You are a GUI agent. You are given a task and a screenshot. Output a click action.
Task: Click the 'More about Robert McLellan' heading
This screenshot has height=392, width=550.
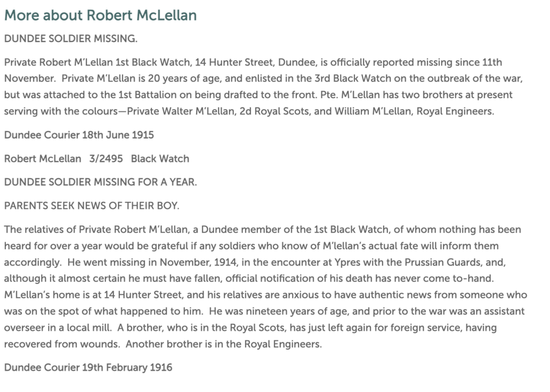tap(100, 16)
